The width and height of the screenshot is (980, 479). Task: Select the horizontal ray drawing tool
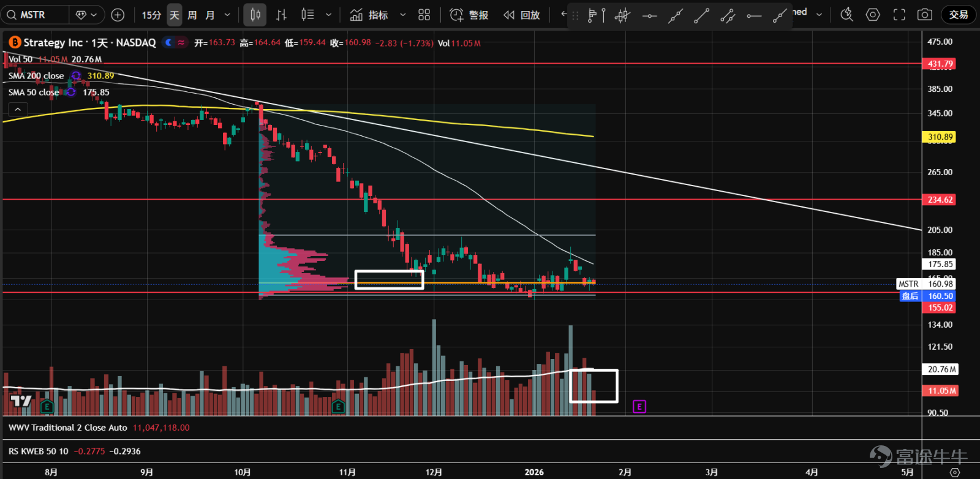[x=754, y=15]
